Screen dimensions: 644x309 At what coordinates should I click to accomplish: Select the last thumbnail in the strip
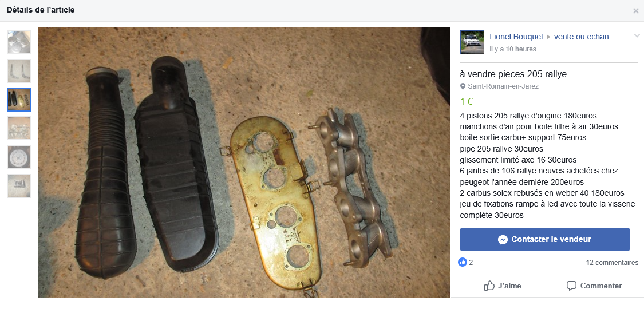19,186
